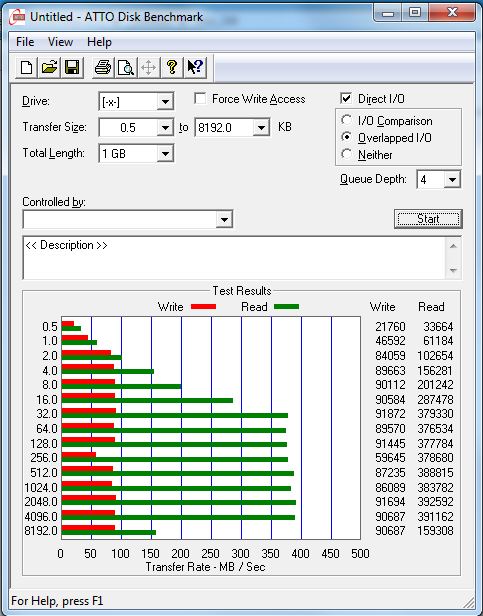Enable the Force Write Access checkbox
483x616 pixels.
click(x=200, y=98)
